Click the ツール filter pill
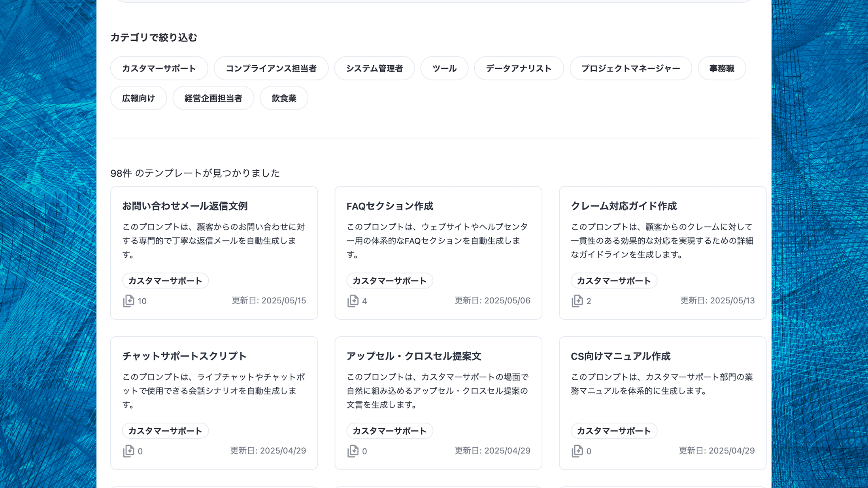This screenshot has height=488, width=868. tap(444, 68)
